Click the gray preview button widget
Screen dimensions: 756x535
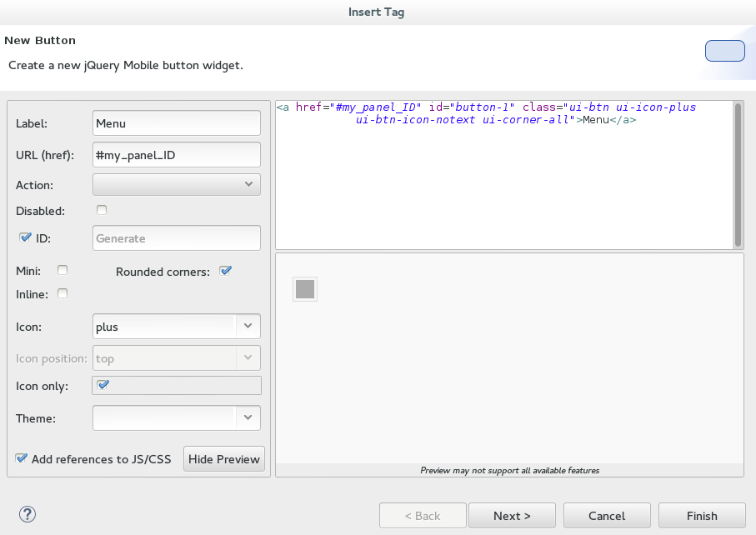(x=305, y=289)
